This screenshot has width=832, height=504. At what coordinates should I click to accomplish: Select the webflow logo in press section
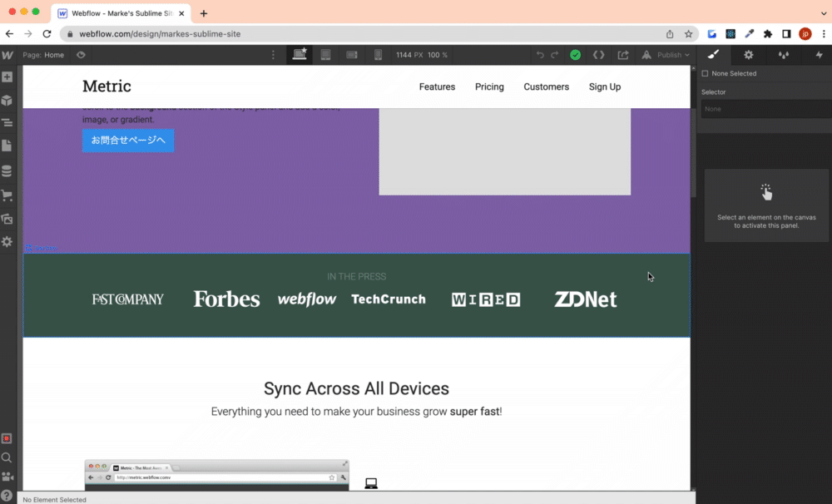point(307,299)
